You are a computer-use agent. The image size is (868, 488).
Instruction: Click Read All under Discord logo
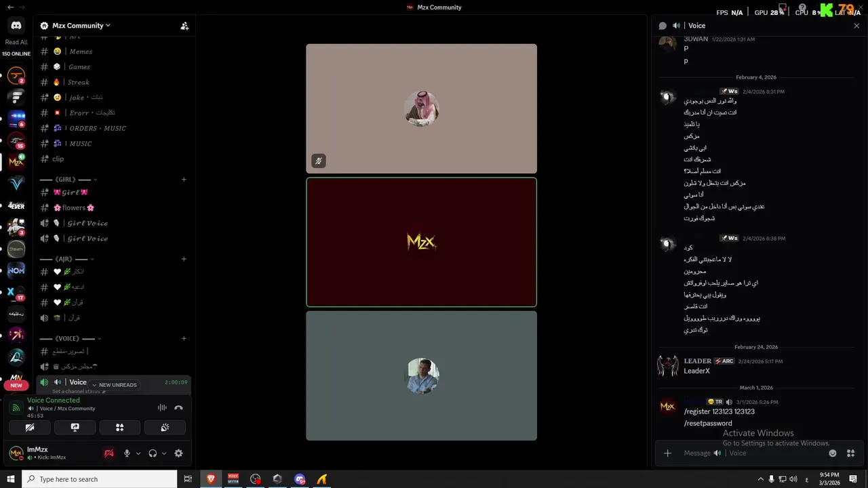tap(16, 42)
